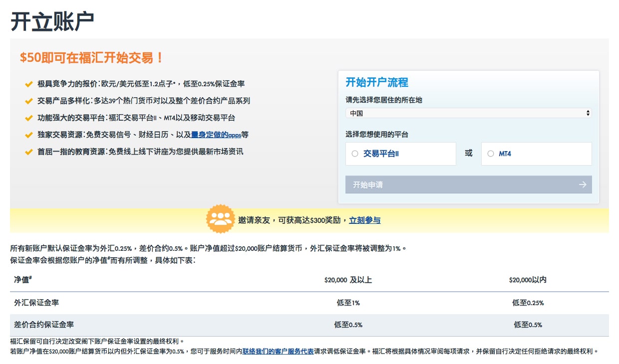Click the 开始开户流程 form title

click(x=377, y=83)
